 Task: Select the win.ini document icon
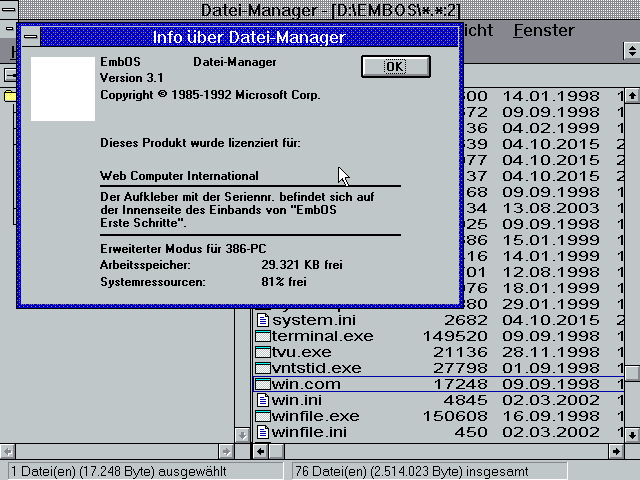[264, 400]
